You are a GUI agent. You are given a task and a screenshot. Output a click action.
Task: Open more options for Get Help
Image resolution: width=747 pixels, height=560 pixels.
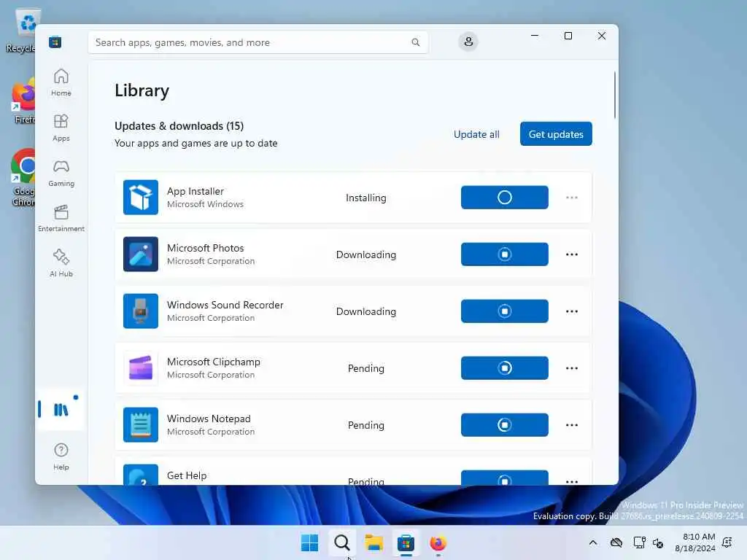(572, 481)
